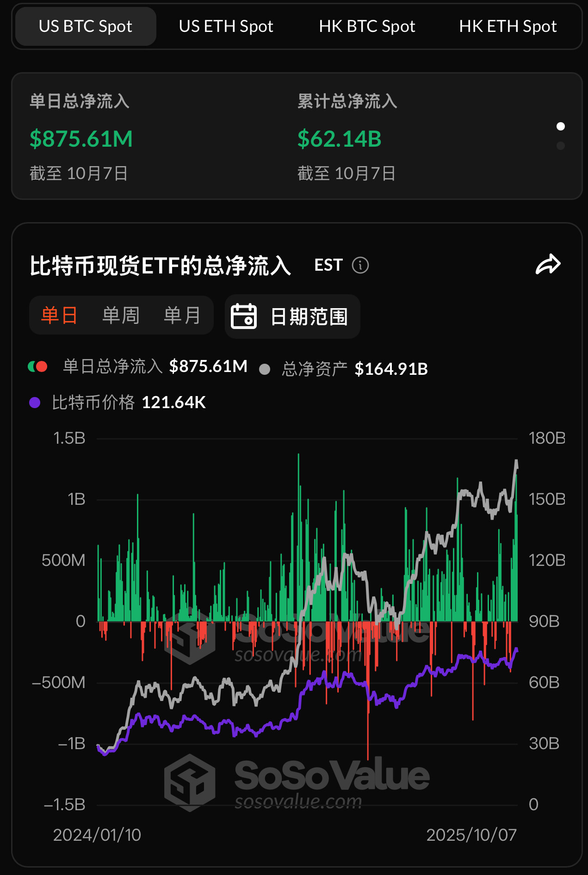Click the calendar icon for date range

tap(244, 316)
